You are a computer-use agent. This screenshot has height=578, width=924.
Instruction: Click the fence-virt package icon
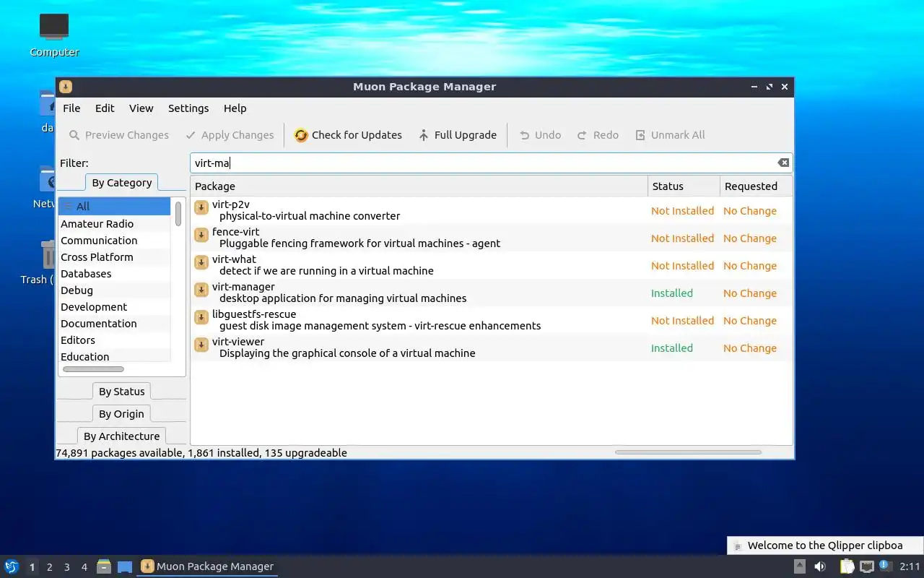pos(201,236)
